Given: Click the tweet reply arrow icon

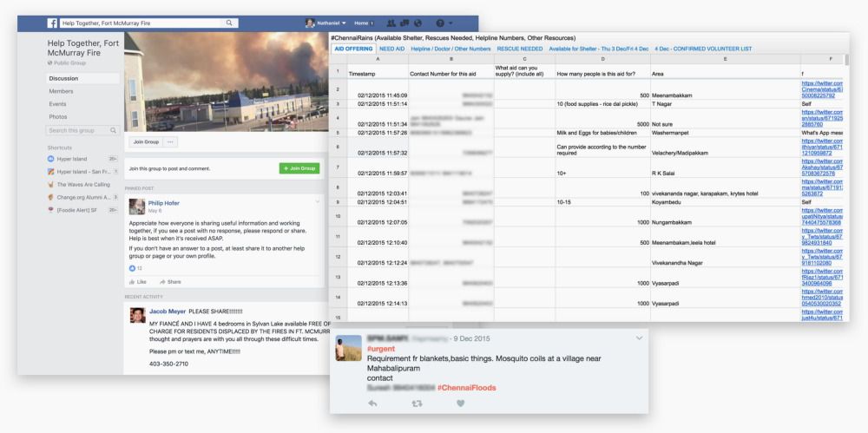Looking at the screenshot, I should [372, 403].
